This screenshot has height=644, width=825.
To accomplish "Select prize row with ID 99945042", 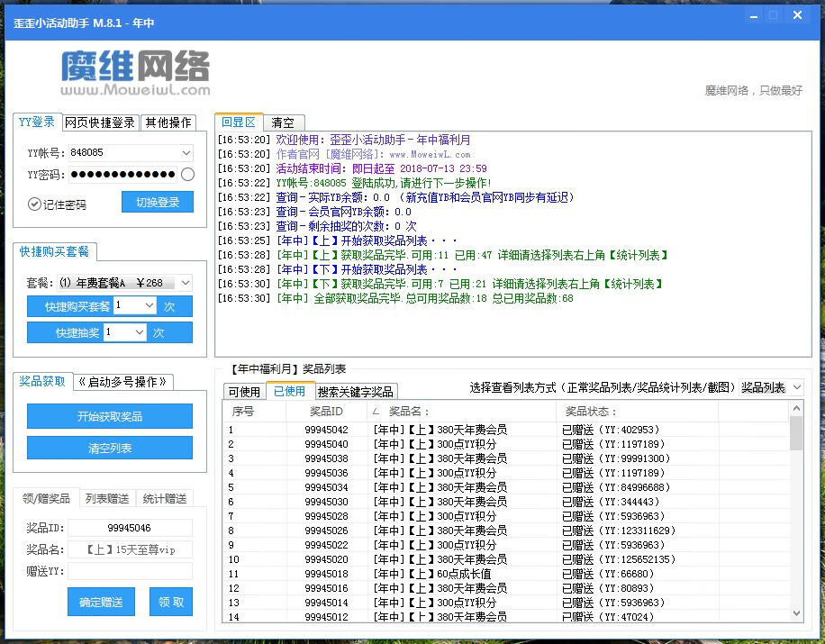I will (x=505, y=430).
